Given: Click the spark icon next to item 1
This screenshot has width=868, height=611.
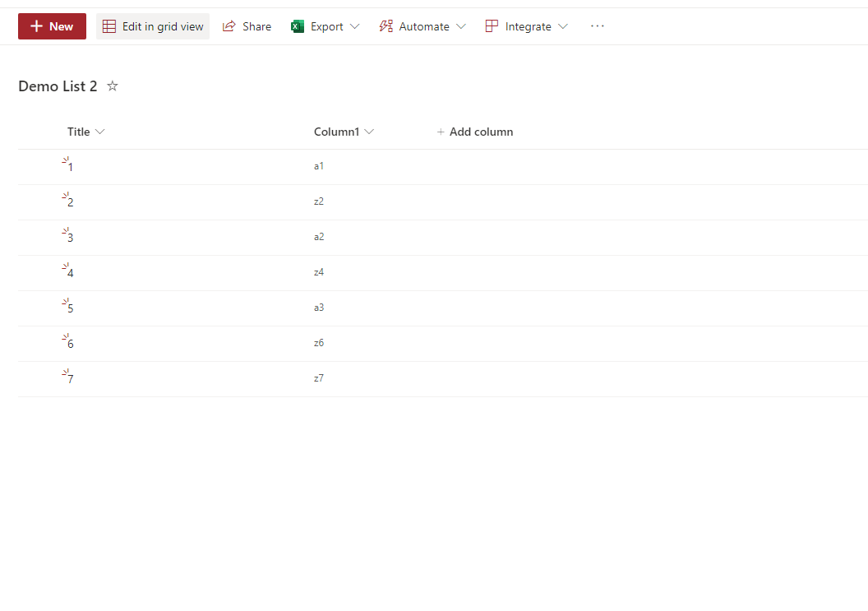Looking at the screenshot, I should (65, 161).
